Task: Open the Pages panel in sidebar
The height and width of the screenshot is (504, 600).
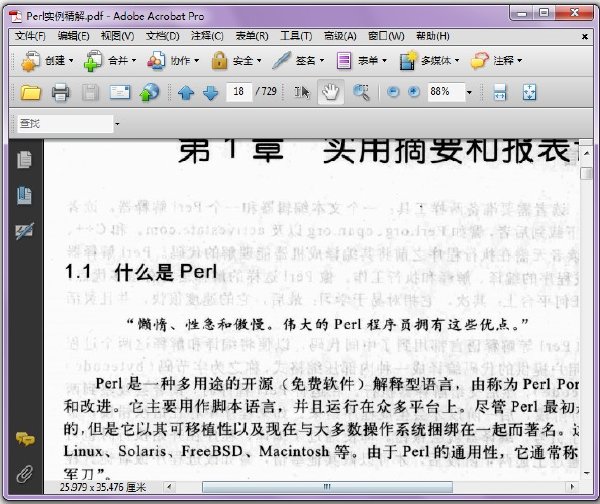Action: coord(24,159)
